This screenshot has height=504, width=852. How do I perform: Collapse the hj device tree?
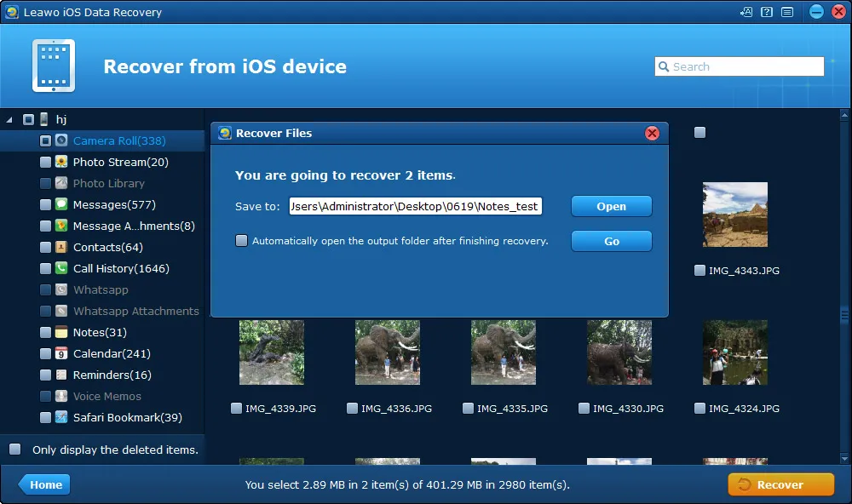tap(9, 119)
